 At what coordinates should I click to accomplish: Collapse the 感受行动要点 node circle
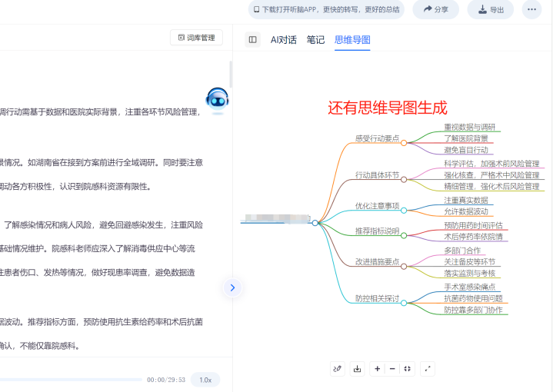pyautogui.click(x=404, y=143)
